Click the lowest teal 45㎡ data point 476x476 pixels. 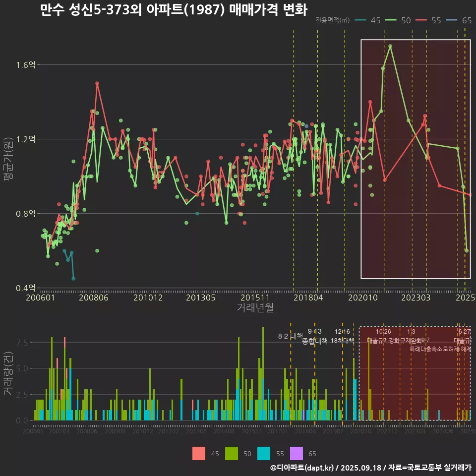[73, 279]
